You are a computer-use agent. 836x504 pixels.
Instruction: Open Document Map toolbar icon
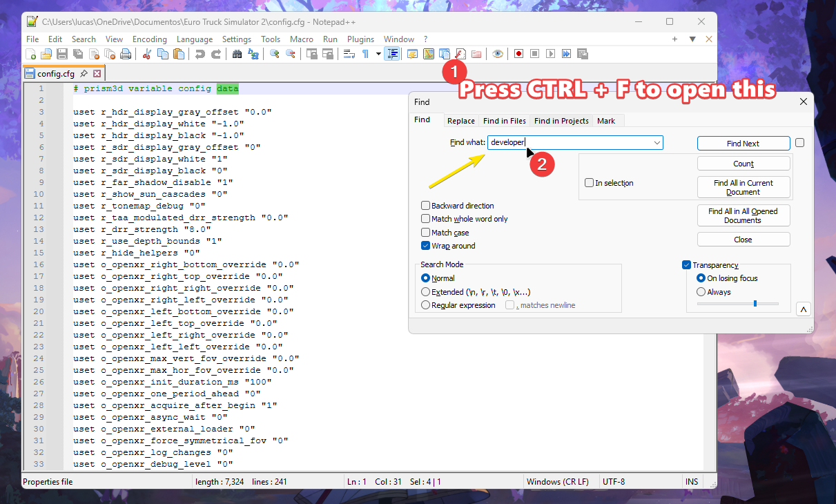point(428,54)
